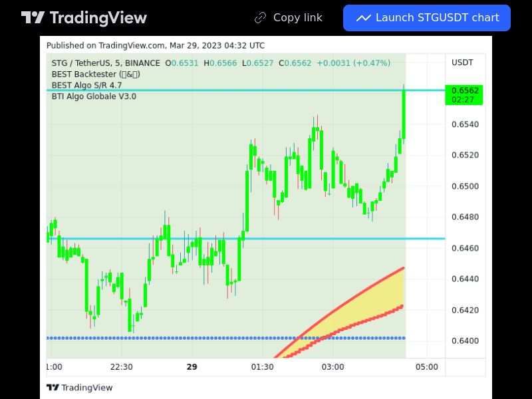Click the 0.6480 price axis label
The height and width of the screenshot is (399, 532).
tap(465, 217)
